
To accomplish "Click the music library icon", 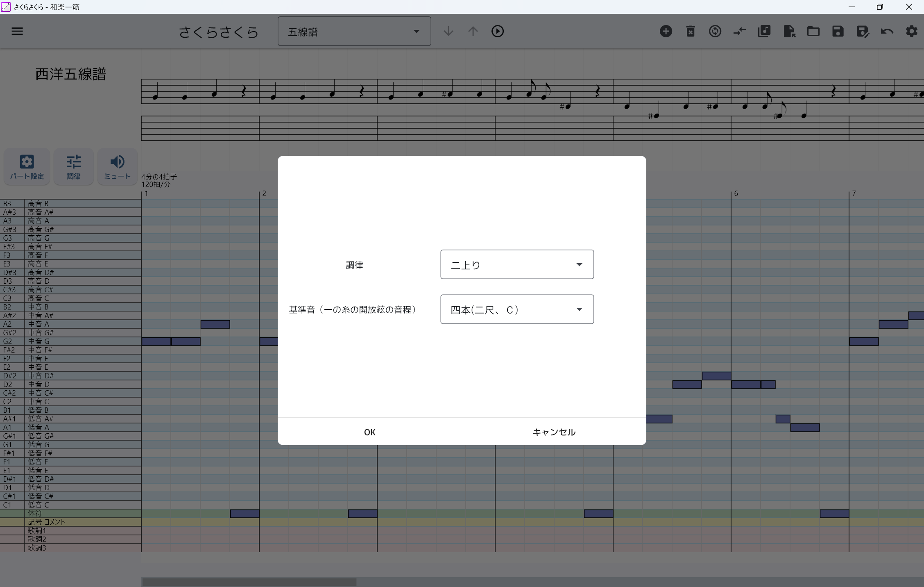I will [764, 31].
